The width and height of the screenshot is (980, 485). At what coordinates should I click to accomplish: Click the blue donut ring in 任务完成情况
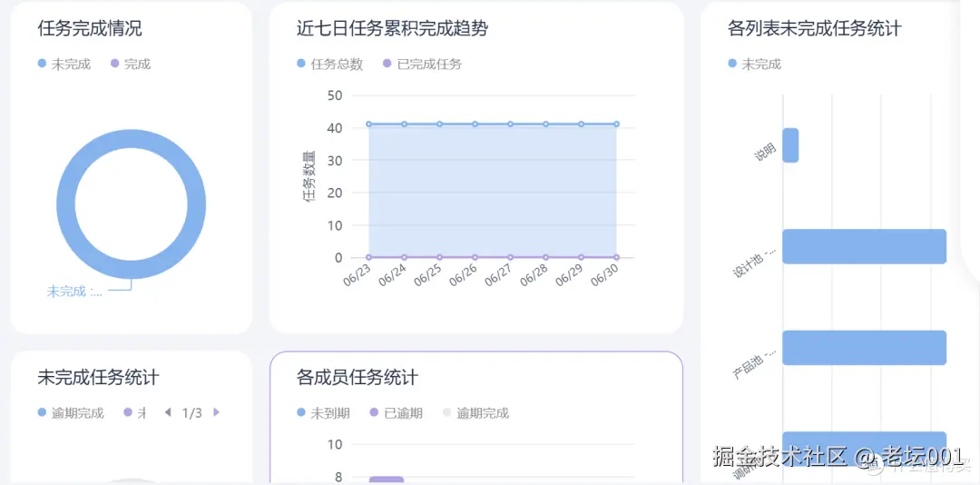pos(65,204)
